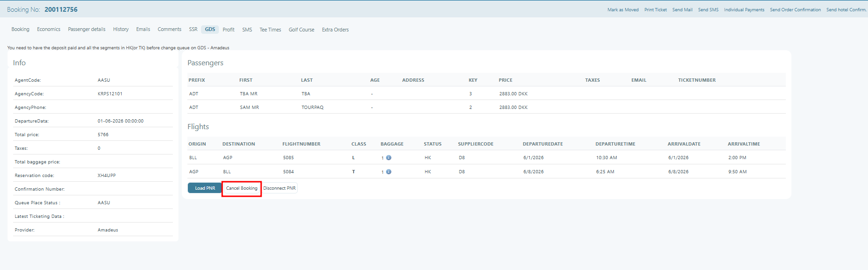
Task: Open the Passenger details tab
Action: [x=86, y=30]
